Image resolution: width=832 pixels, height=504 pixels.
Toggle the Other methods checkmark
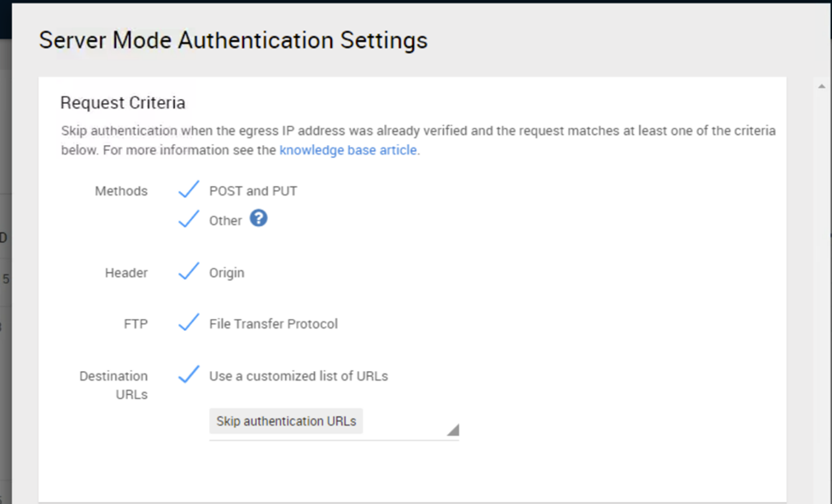pos(189,219)
